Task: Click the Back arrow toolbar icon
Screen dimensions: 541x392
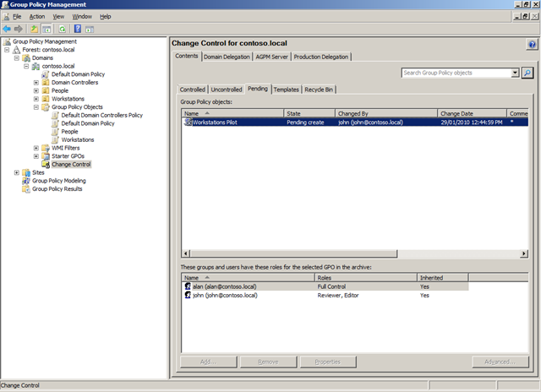Action: coord(8,28)
